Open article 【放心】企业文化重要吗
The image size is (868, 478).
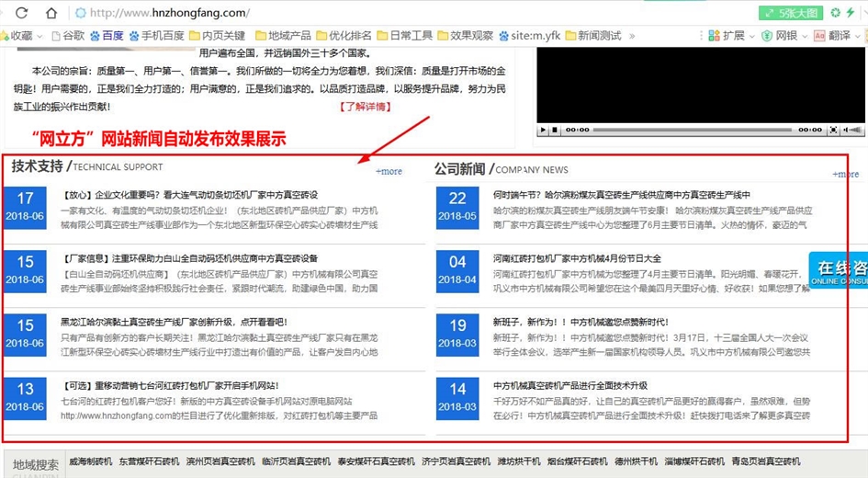(x=189, y=195)
